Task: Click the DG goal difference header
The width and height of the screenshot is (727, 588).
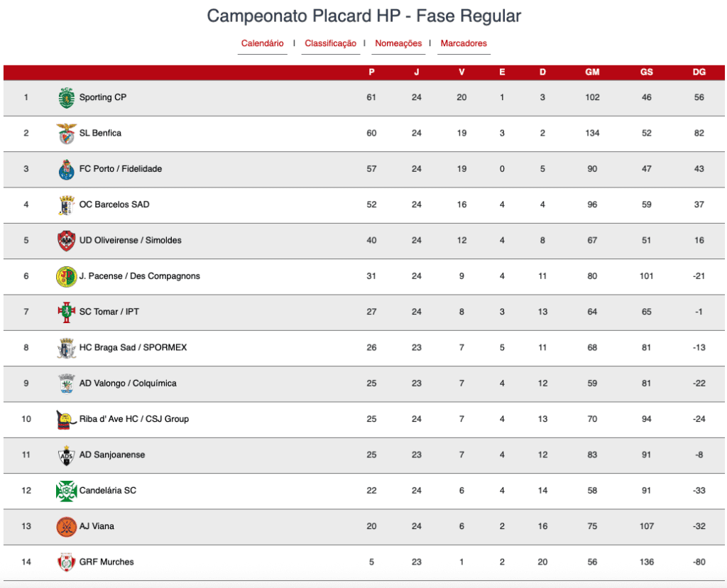Action: 699,72
